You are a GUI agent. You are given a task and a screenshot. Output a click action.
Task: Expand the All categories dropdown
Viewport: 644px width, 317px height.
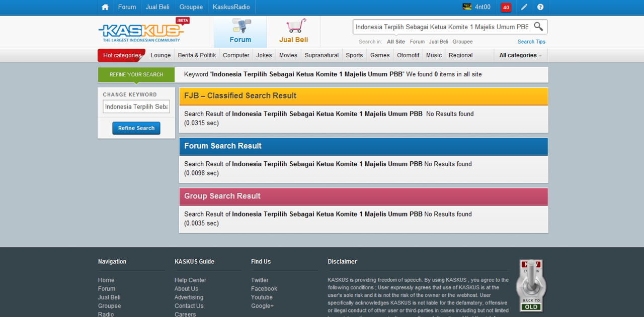tap(520, 55)
